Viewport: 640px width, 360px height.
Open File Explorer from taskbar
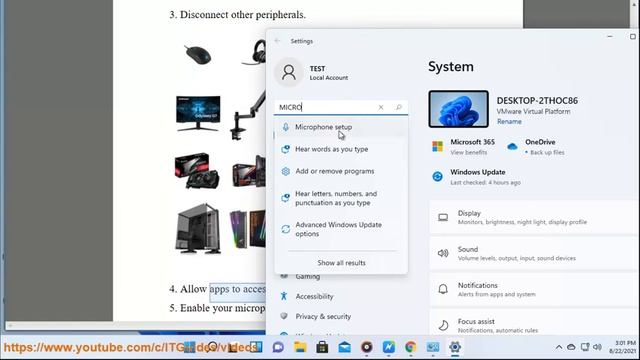(300, 347)
